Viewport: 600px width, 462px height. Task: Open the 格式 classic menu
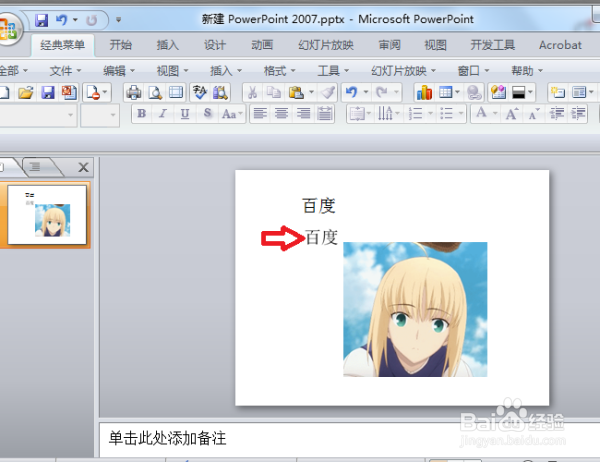click(x=279, y=71)
